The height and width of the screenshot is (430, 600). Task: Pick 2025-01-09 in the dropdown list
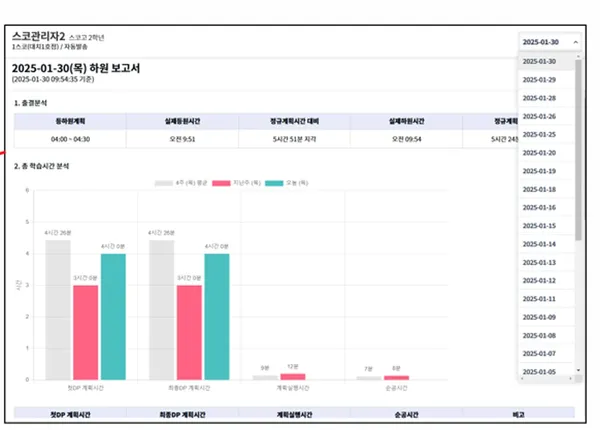point(546,317)
